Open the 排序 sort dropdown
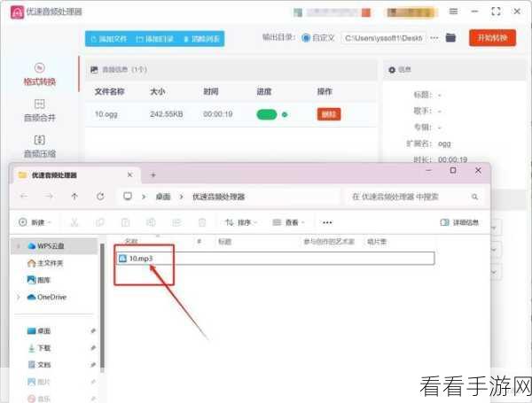This screenshot has width=532, height=403. click(x=241, y=222)
